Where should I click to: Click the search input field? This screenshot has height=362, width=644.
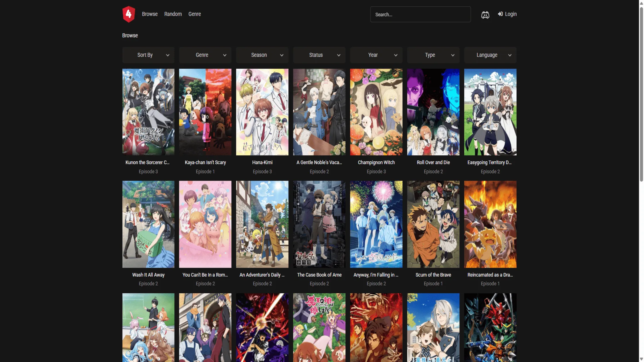(420, 14)
